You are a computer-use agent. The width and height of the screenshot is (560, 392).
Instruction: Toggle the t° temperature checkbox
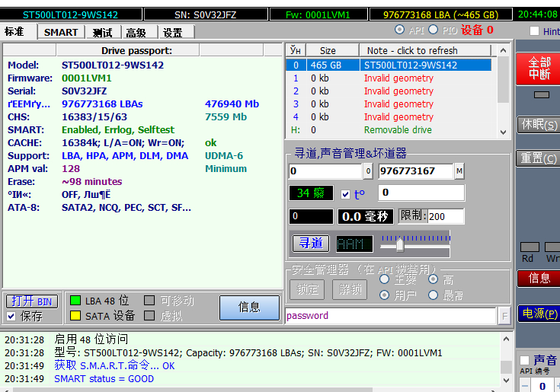pyautogui.click(x=345, y=194)
